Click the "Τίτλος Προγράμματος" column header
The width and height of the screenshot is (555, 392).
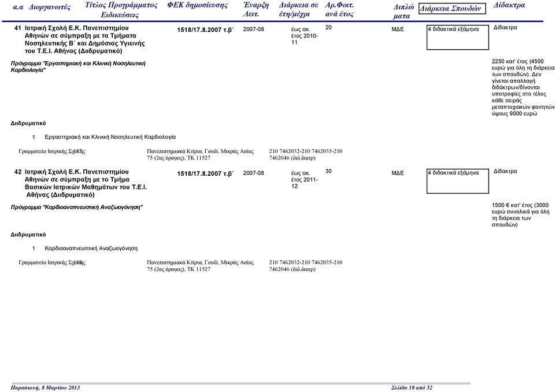pos(121,5)
